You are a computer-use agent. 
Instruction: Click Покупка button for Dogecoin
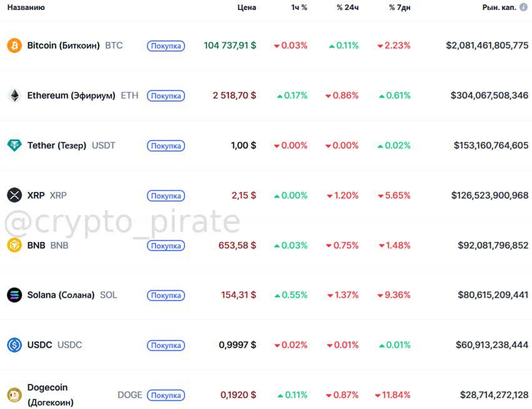click(x=166, y=395)
